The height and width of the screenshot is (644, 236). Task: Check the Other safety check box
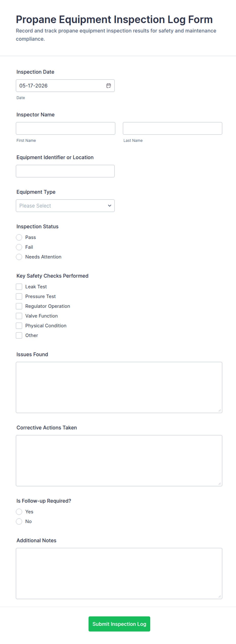tap(19, 335)
